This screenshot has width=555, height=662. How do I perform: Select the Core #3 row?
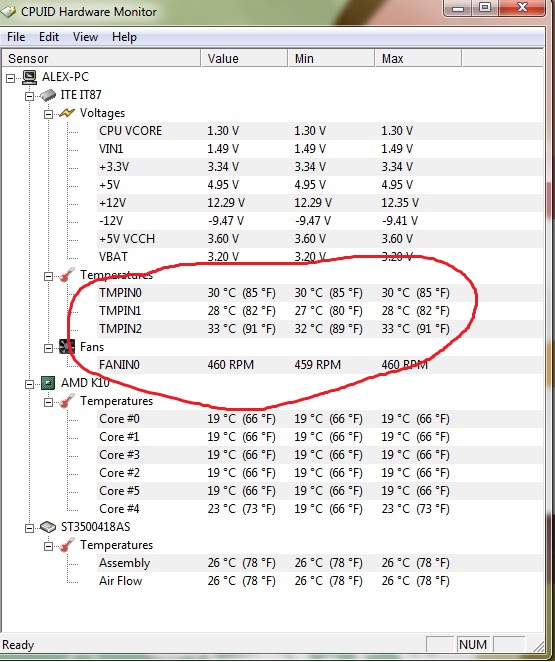click(320, 455)
